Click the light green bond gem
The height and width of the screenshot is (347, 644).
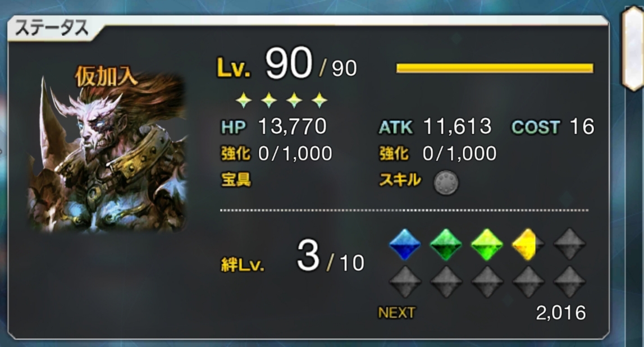pos(487,245)
